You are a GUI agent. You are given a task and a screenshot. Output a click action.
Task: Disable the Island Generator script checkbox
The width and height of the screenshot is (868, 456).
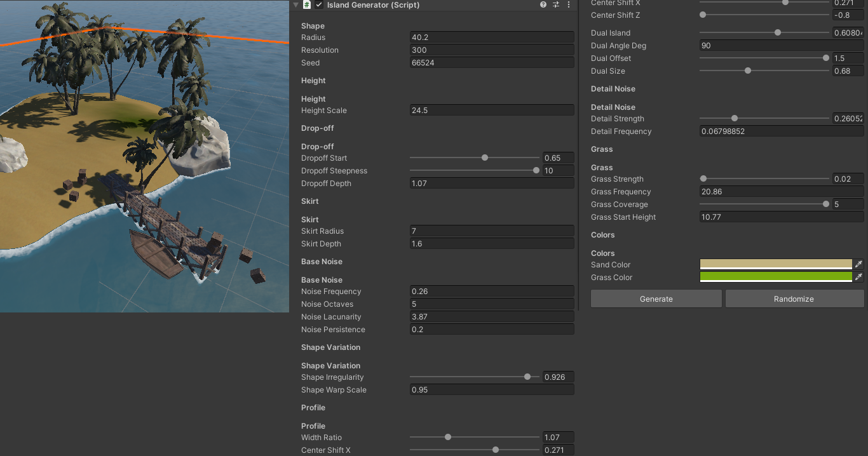[319, 4]
